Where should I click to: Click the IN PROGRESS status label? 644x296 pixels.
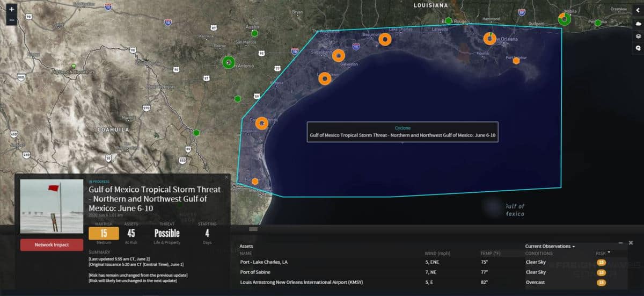pos(99,182)
